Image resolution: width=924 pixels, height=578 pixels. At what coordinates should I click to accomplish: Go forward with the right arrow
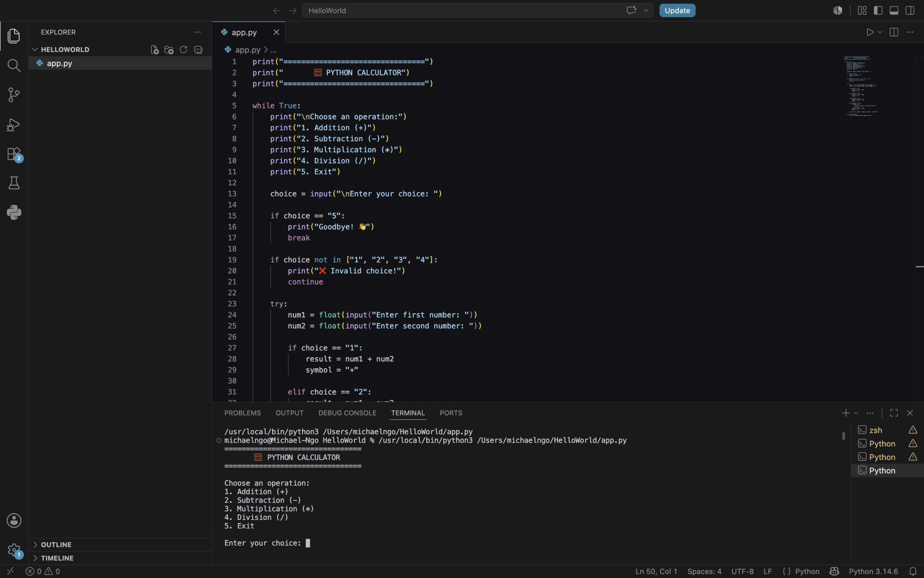pos(293,11)
